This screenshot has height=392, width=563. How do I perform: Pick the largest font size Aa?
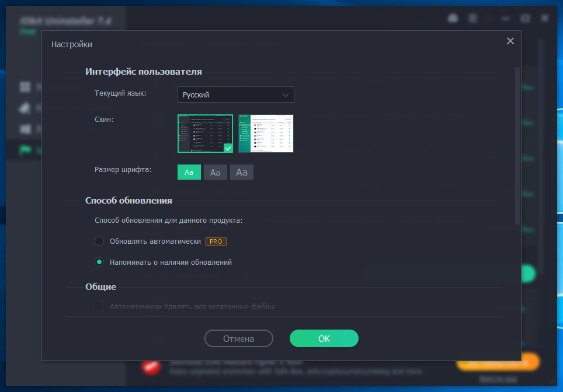(242, 172)
